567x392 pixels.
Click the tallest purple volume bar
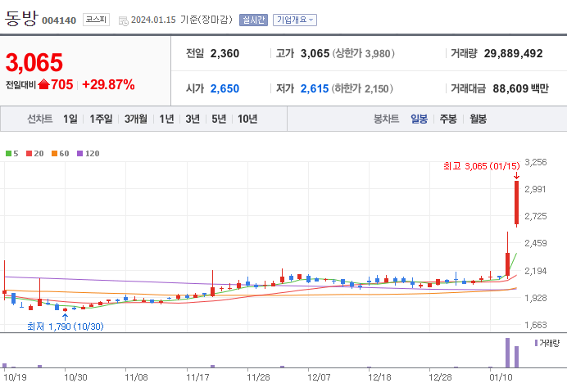pos(507,353)
